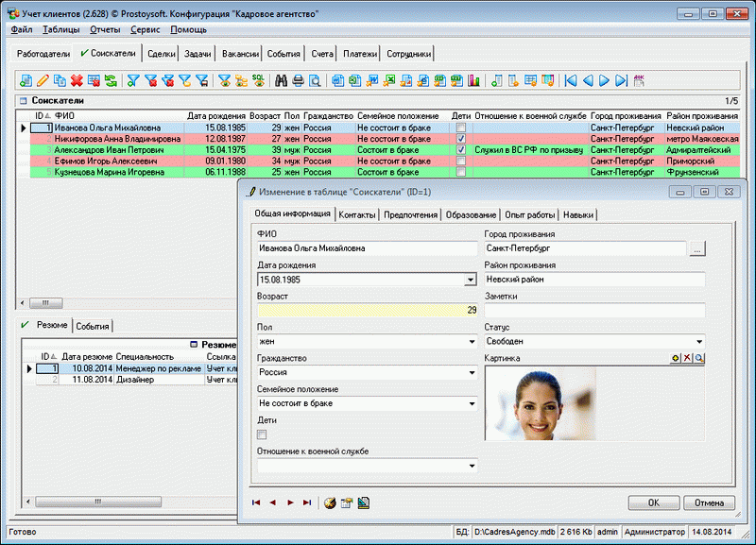Open the Семейное положение dropdown

pyautogui.click(x=471, y=404)
